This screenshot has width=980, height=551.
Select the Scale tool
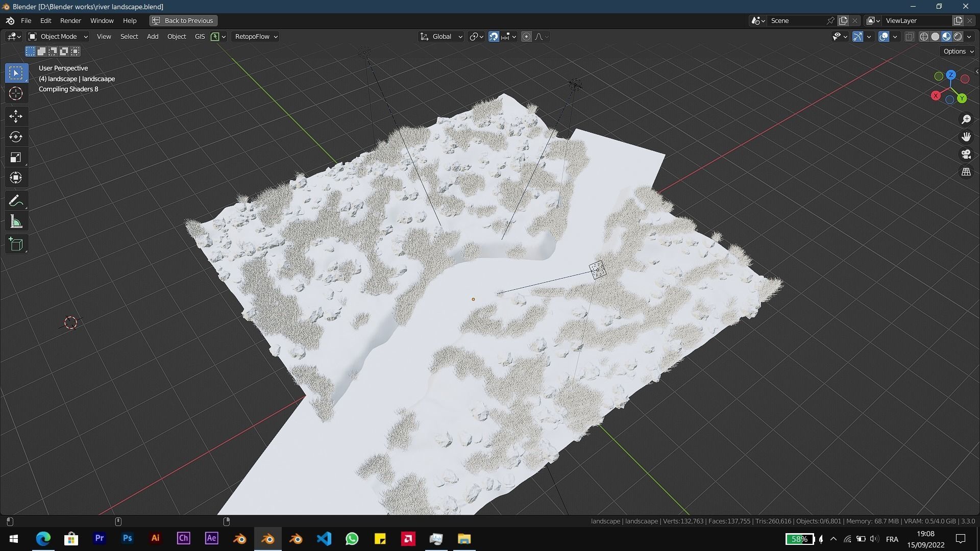click(x=16, y=157)
